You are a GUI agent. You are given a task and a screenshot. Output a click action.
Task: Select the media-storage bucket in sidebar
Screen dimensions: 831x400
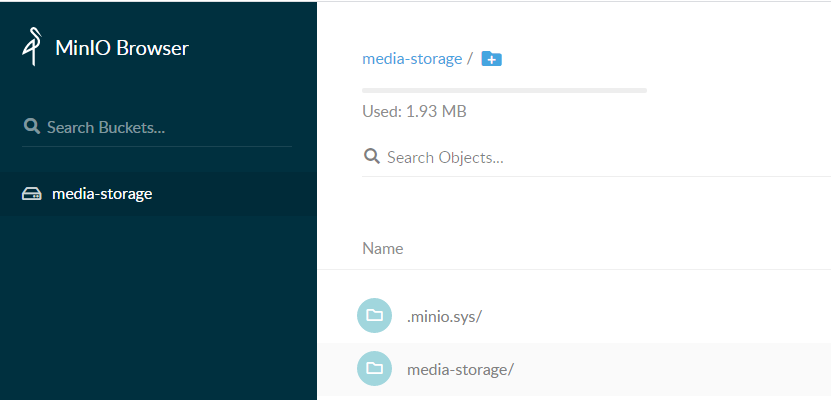[158, 194]
